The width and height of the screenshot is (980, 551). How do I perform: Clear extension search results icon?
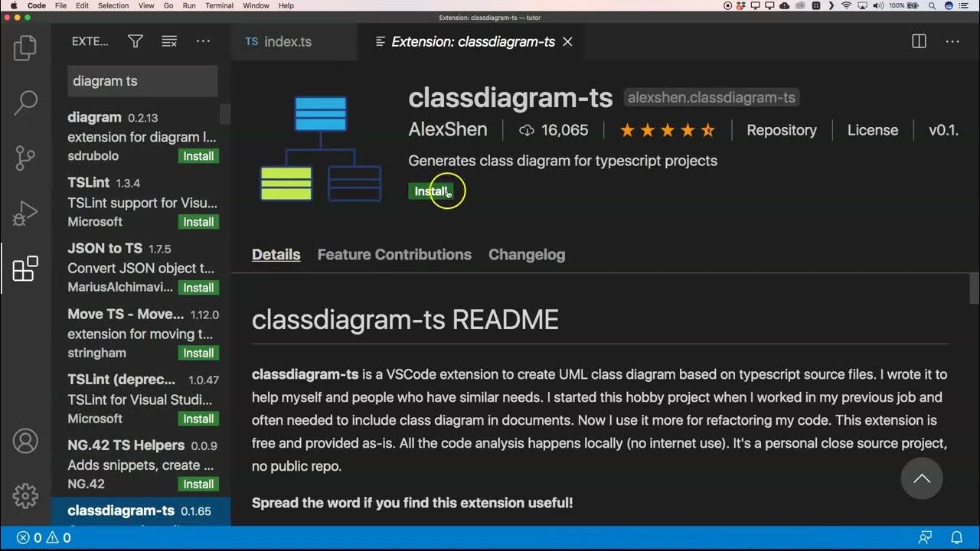169,41
